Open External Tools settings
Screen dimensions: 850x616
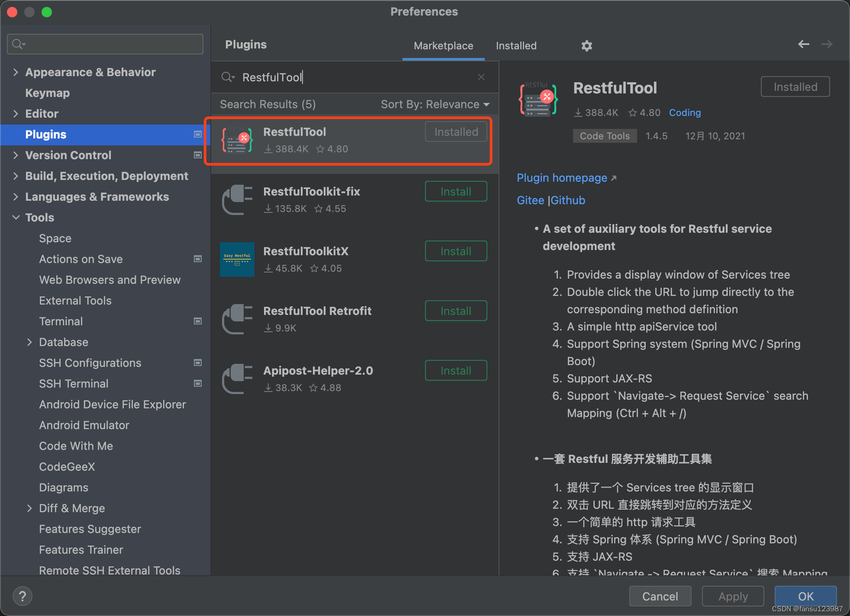click(75, 300)
